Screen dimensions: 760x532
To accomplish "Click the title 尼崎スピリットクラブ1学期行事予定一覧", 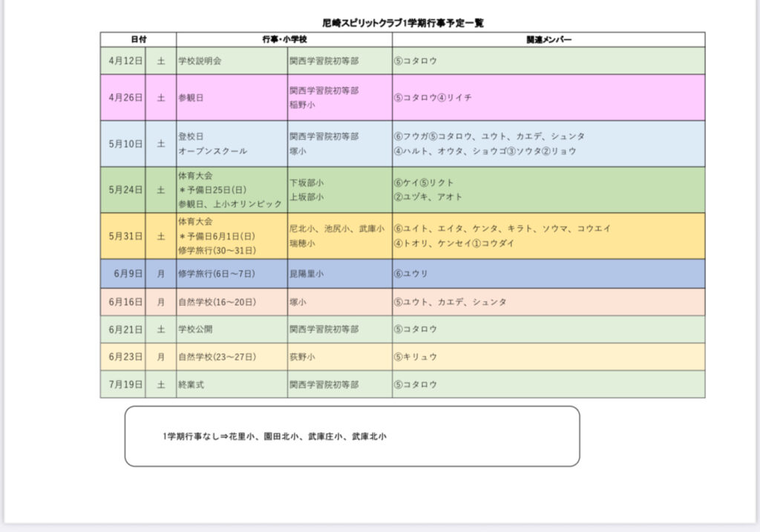I will click(403, 23).
